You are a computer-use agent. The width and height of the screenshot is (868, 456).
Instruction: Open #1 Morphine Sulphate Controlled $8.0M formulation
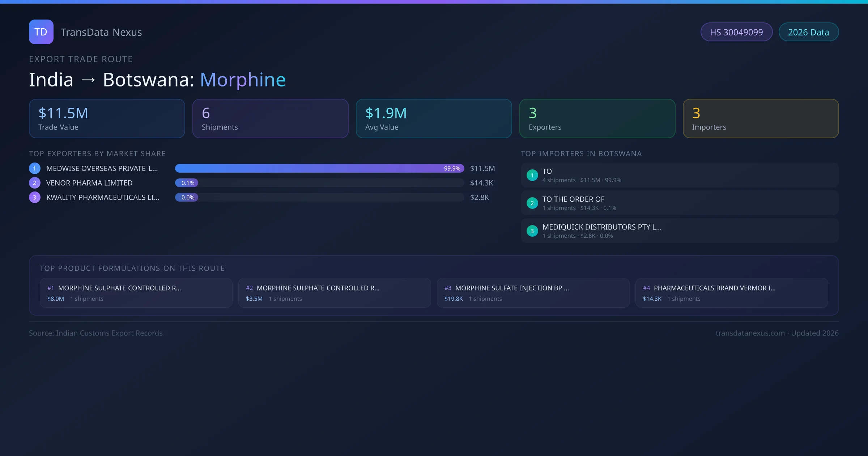(x=136, y=293)
